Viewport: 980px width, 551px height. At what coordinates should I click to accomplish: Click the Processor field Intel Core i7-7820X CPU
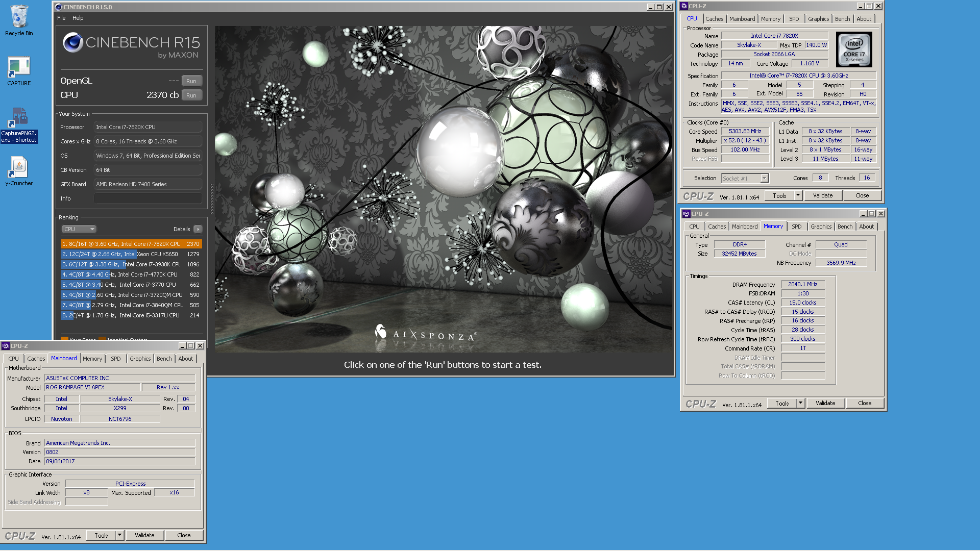pyautogui.click(x=148, y=127)
